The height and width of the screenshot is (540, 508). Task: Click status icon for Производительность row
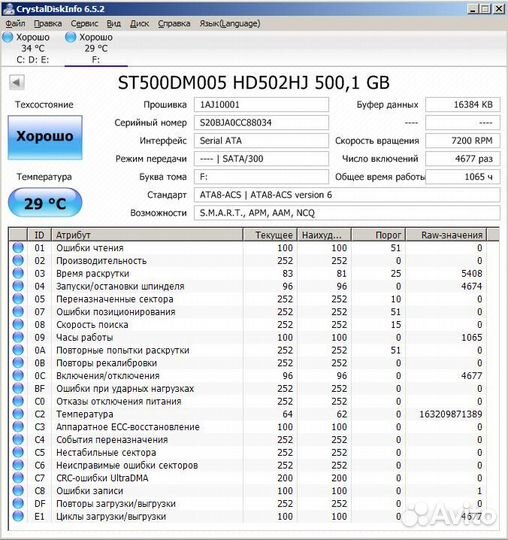click(18, 260)
